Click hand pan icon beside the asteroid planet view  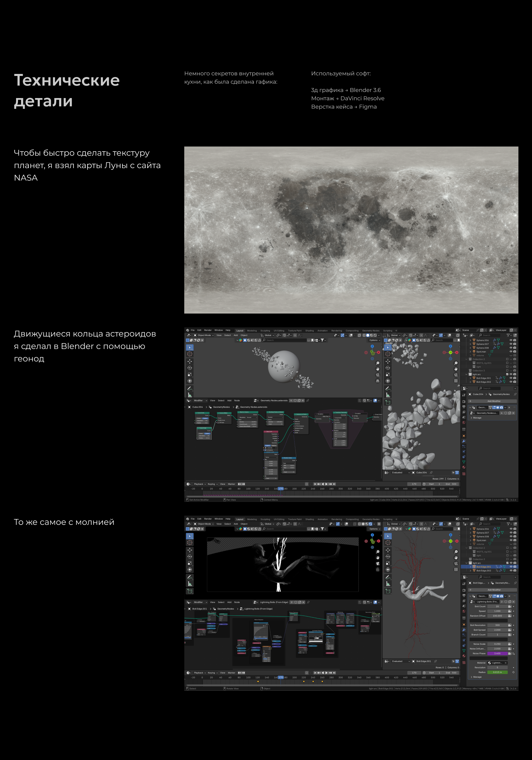tap(377, 369)
